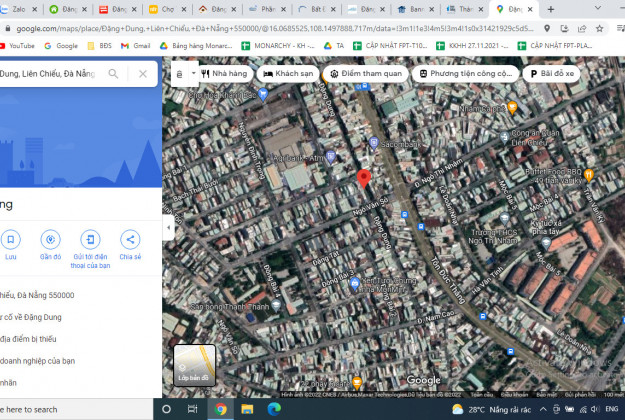
Task: Click the Ký túc xá phía tây marker
Action: [x=546, y=242]
